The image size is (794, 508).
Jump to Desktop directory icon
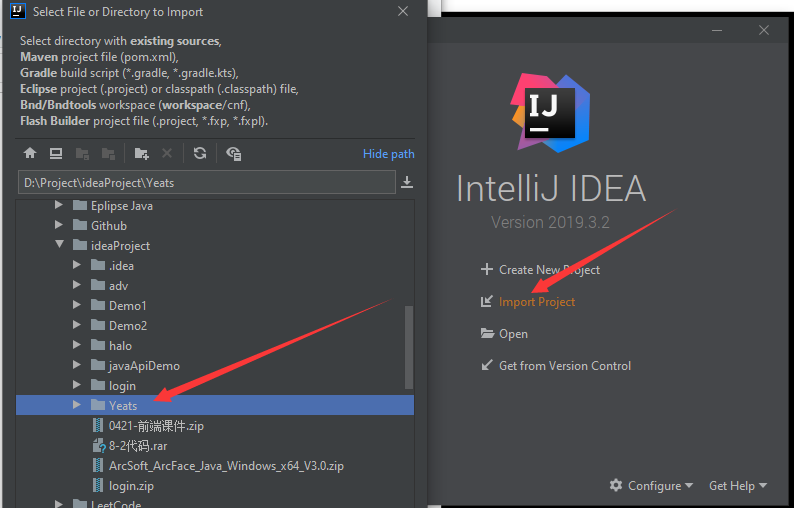click(x=56, y=153)
